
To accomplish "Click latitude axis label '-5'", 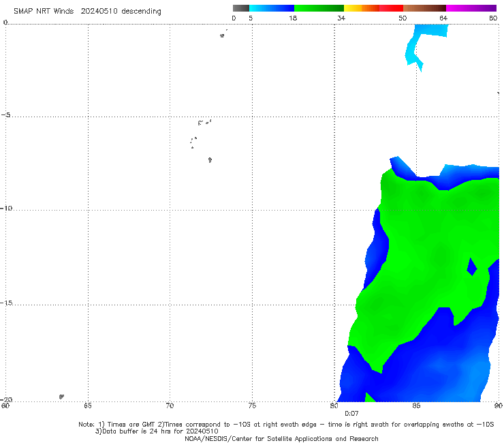I will (6, 115).
